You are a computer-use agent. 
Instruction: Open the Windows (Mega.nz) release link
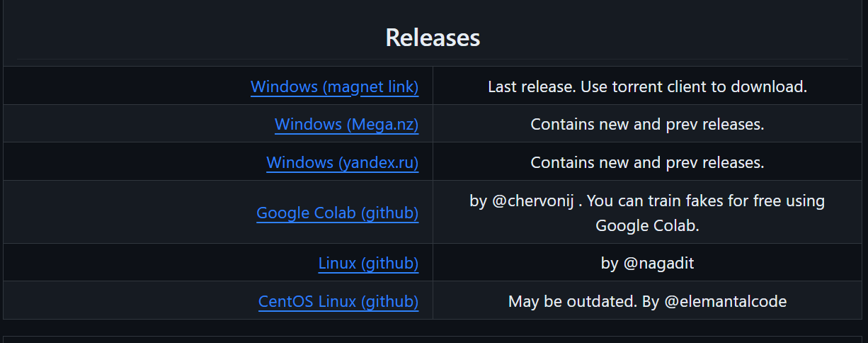[x=346, y=125]
